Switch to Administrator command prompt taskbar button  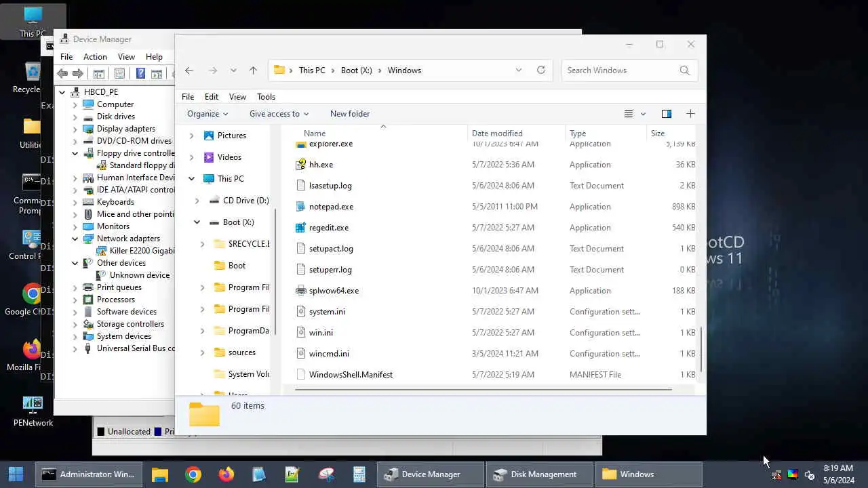tap(89, 474)
